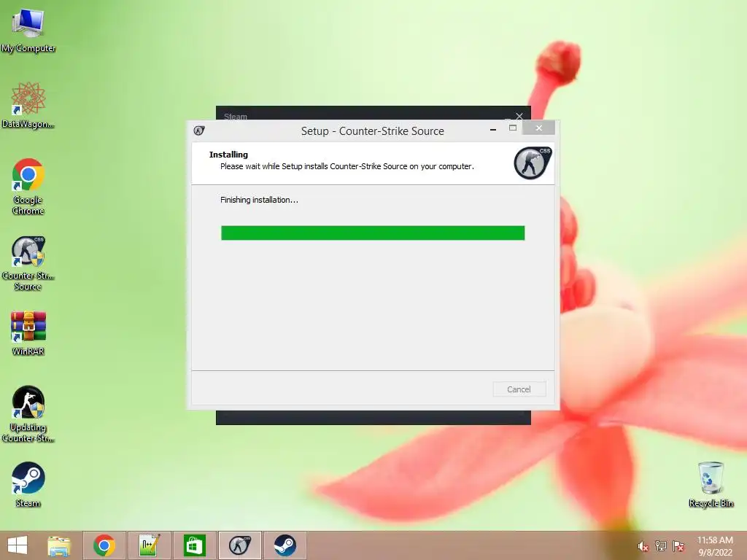Screen dimensions: 747x560
Task: Open the Windows Store taskbar icon
Action: pyautogui.click(x=194, y=545)
